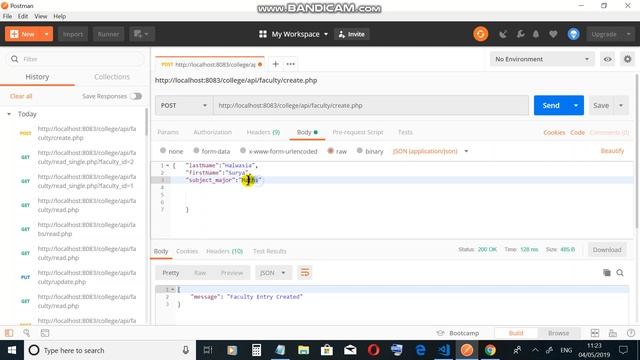Screen dimensions: 640x360
Task: Switch to the Collections sidebar tab
Action: (x=112, y=77)
